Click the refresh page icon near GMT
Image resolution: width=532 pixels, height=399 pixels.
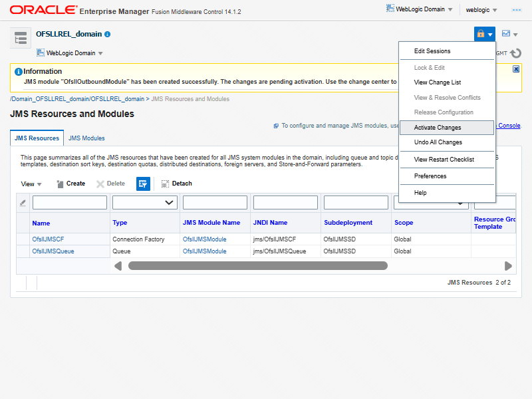click(516, 53)
